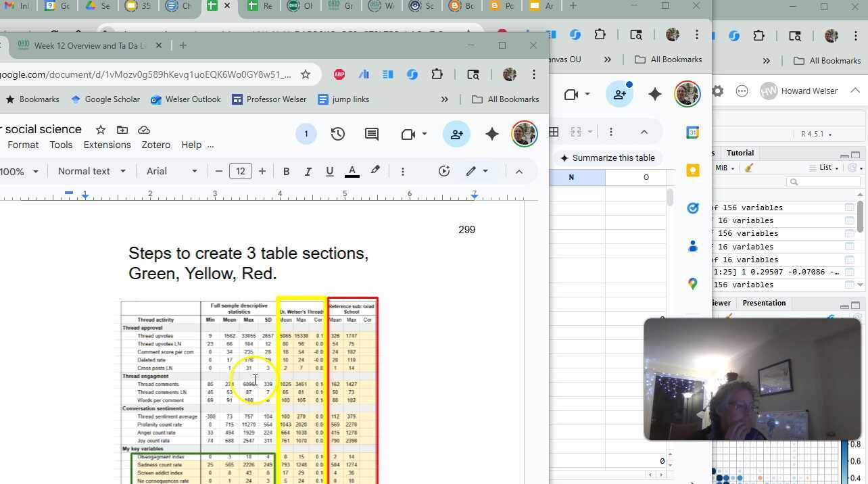
Task: Click the ABP adblock extension icon
Action: point(339,74)
